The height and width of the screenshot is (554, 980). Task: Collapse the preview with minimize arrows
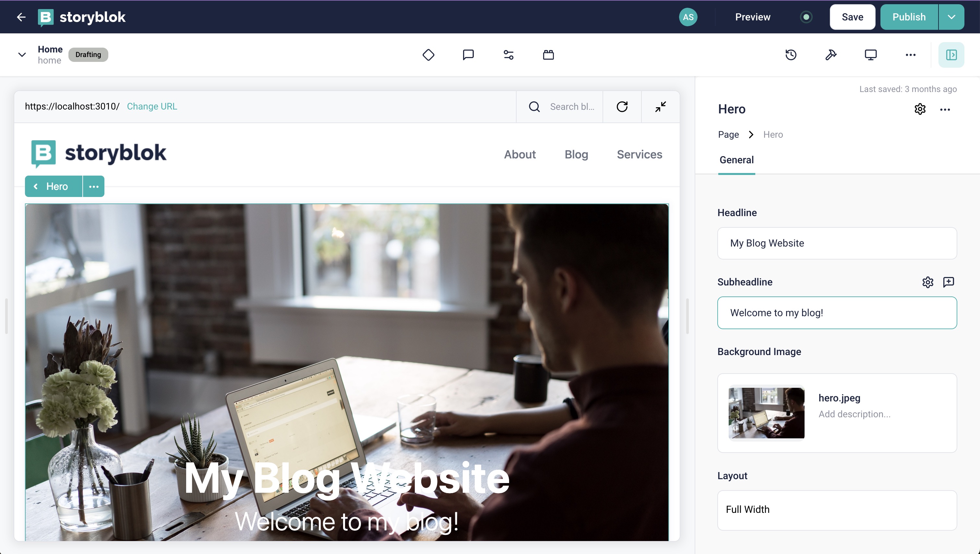(x=660, y=107)
